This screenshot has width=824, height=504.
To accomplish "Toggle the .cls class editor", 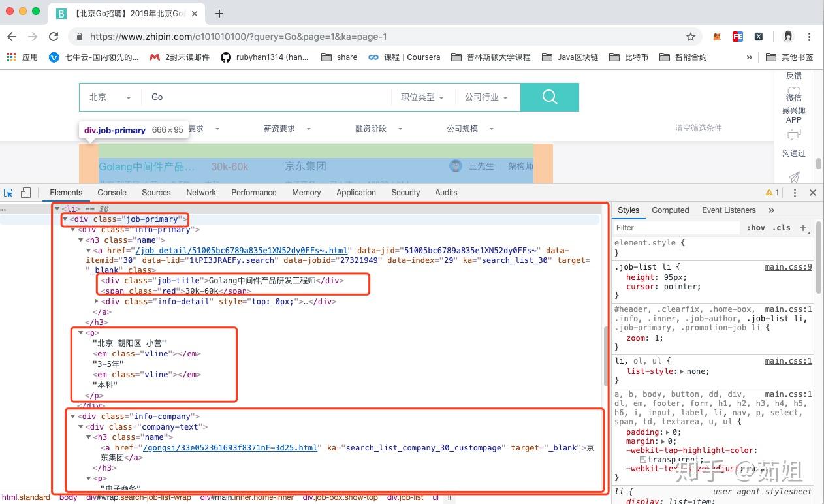I will pyautogui.click(x=782, y=227).
